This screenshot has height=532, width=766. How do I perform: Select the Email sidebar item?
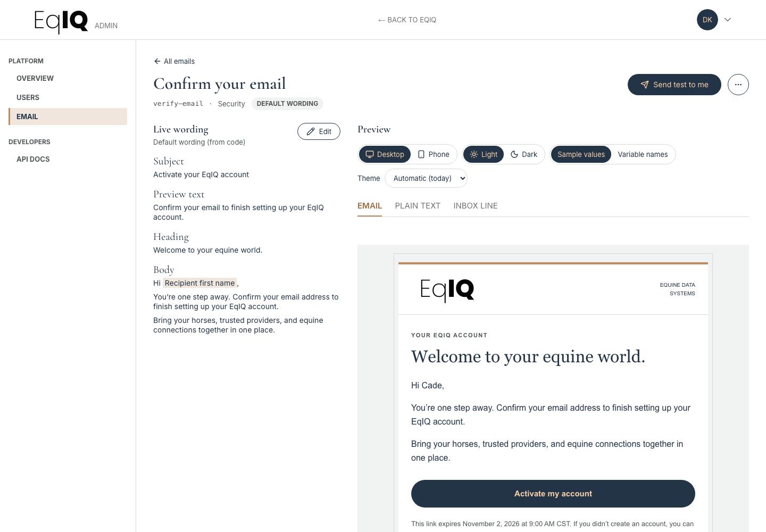[x=68, y=117]
